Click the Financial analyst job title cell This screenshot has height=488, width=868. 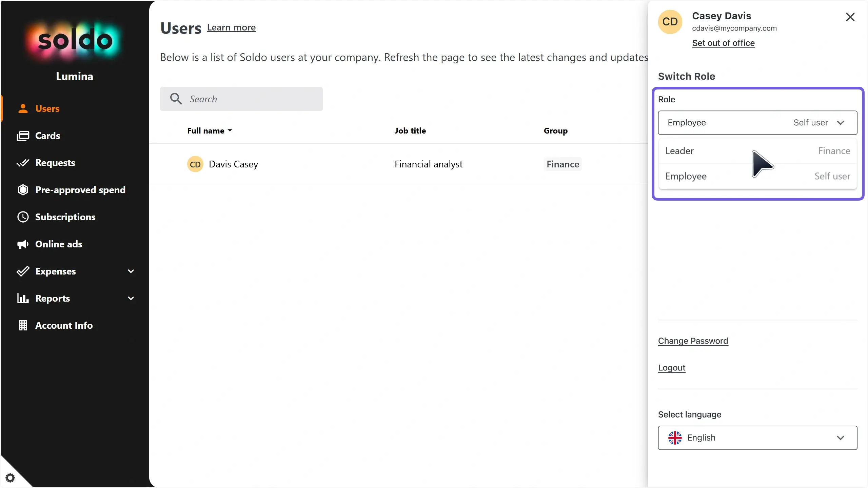[x=428, y=164]
